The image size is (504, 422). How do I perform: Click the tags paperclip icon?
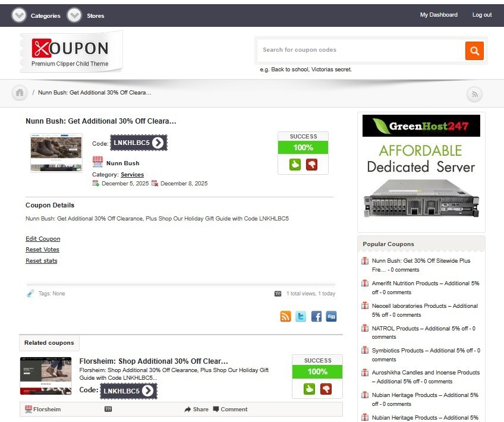click(x=30, y=294)
